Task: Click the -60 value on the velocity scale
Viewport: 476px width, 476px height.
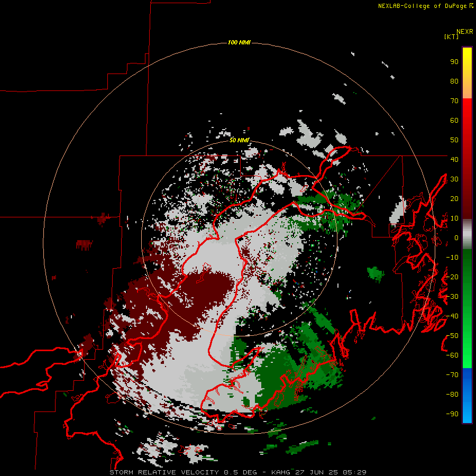Action: coord(452,355)
